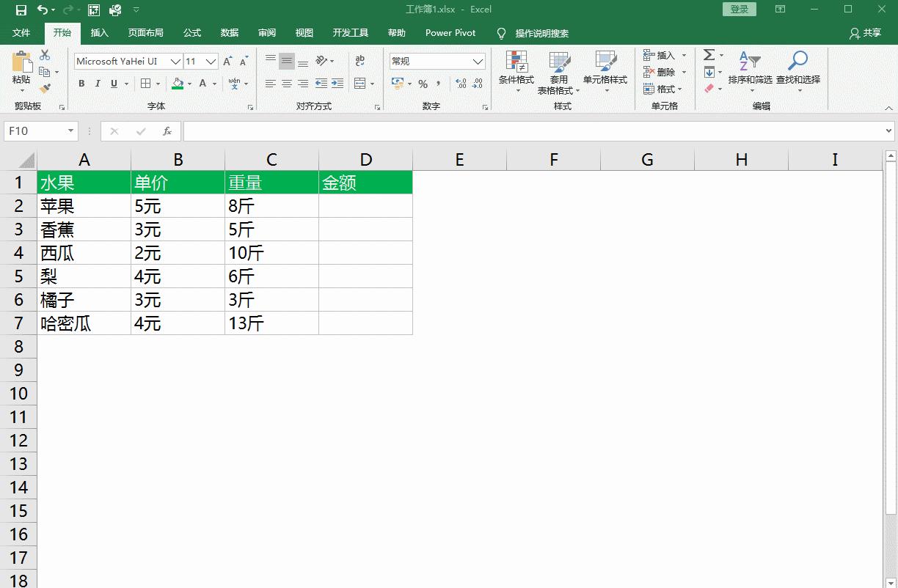The height and width of the screenshot is (588, 898).
Task: Click the 登录 sign-in button
Action: pyautogui.click(x=739, y=9)
